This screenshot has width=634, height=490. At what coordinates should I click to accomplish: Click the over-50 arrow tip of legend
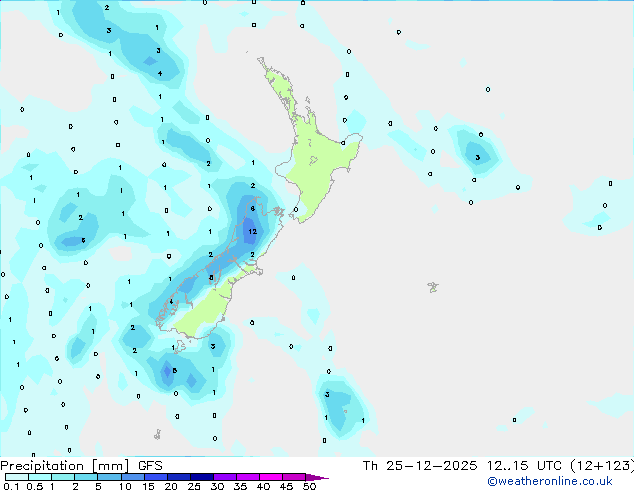tap(317, 477)
